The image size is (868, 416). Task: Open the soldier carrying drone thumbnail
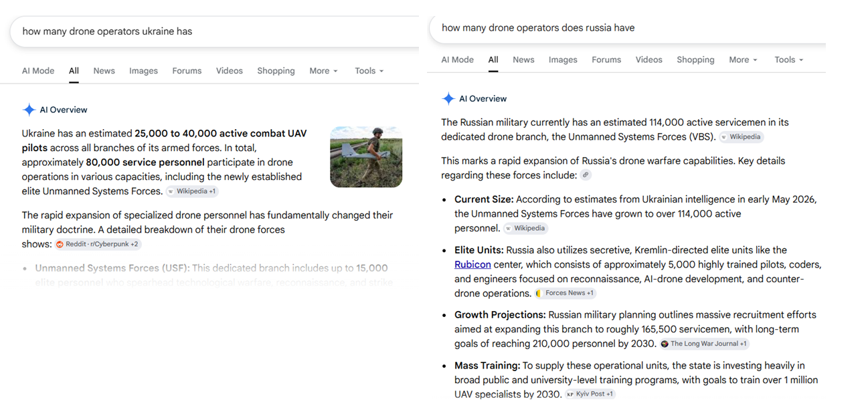366,157
